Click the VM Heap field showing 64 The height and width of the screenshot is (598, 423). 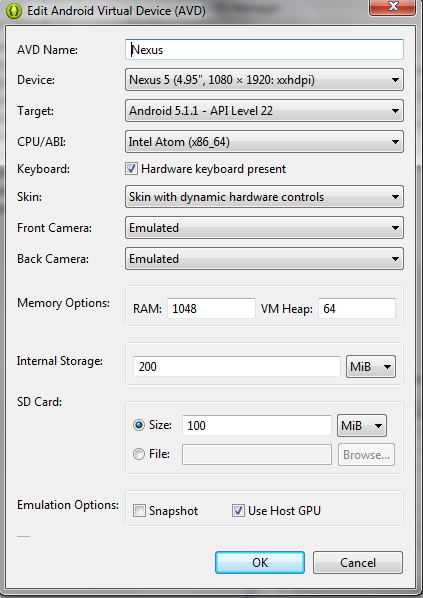(357, 308)
